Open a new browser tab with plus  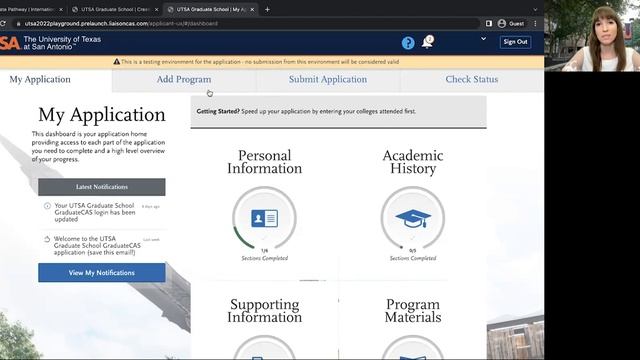click(267, 9)
